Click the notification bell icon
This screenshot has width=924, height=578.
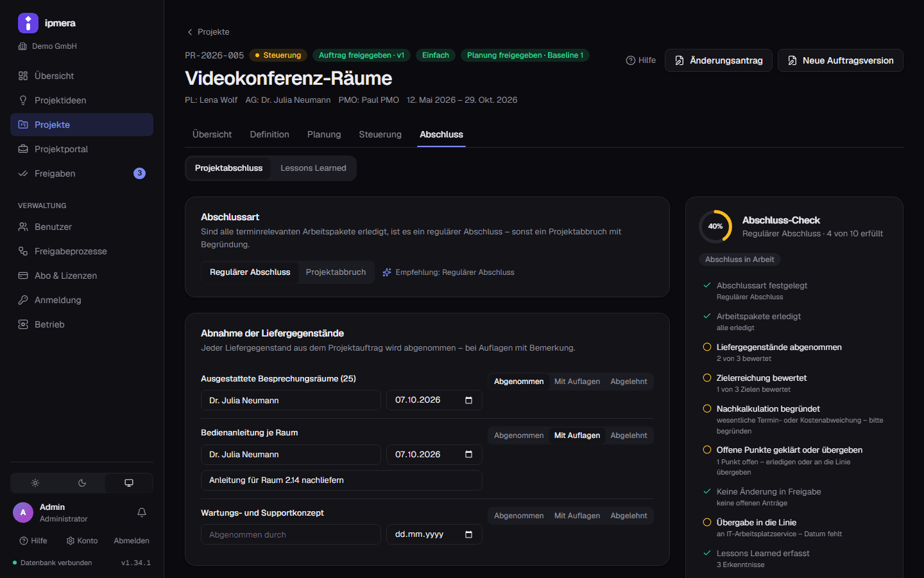point(142,512)
